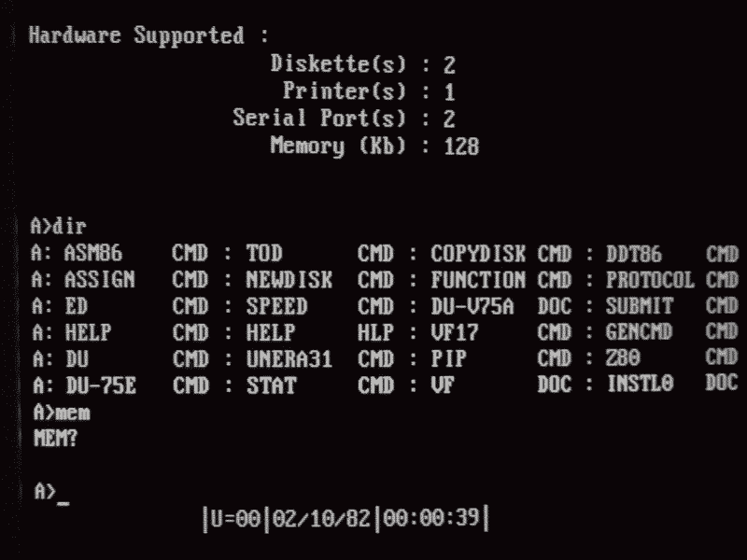Click the Z80 file entry
Image resolution: width=747 pixels, height=560 pixels.
coord(623,358)
